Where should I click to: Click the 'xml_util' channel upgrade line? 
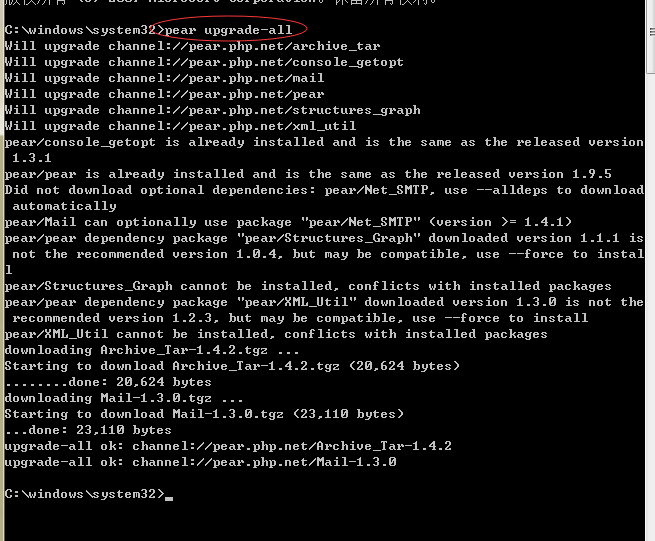point(180,126)
